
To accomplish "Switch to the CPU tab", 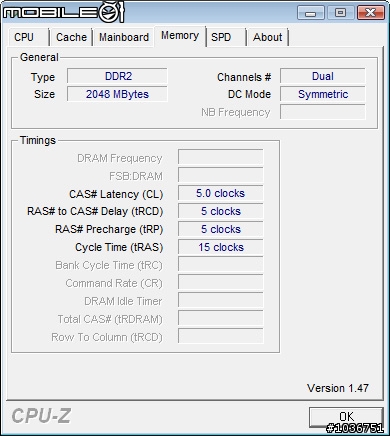I will (x=29, y=37).
